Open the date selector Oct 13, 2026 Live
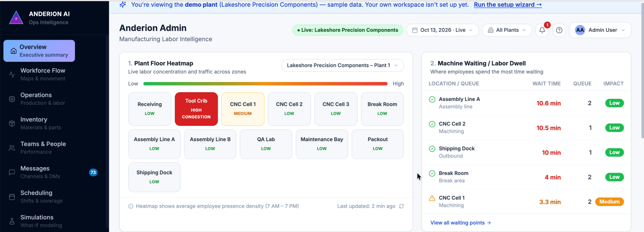644x232 pixels. point(442,30)
